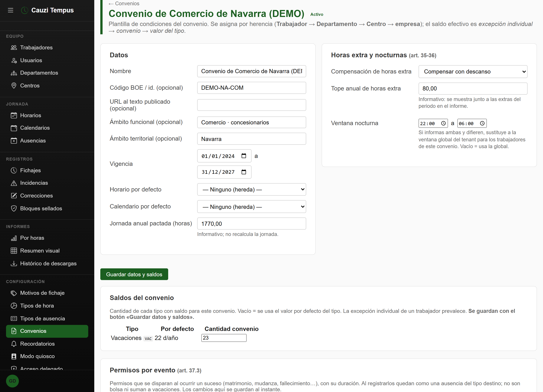Viewport: 543px width, 392px height.
Task: Click the Por horas bar chart icon
Action: pos(14,238)
